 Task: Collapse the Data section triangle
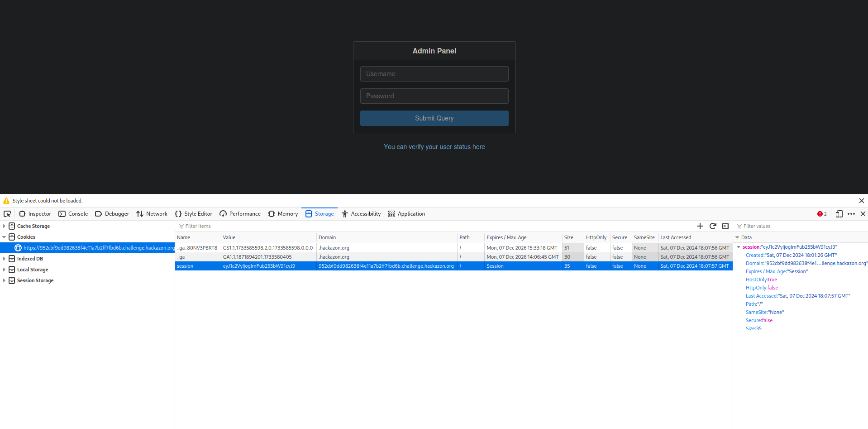click(737, 237)
